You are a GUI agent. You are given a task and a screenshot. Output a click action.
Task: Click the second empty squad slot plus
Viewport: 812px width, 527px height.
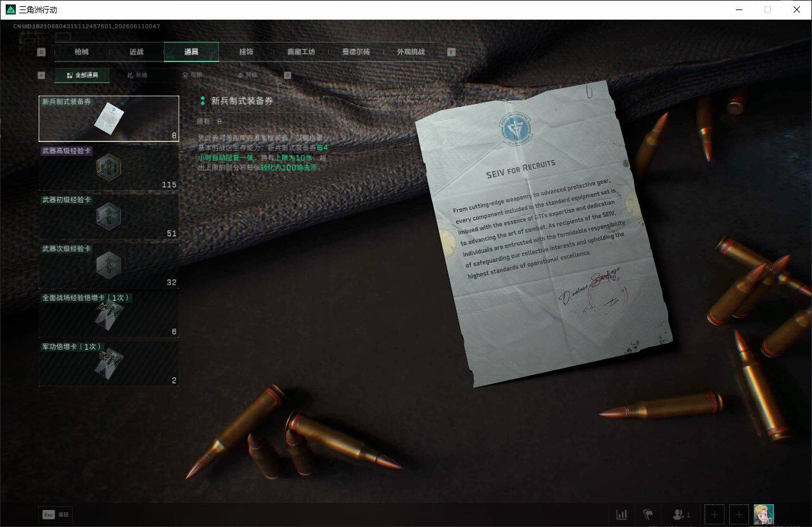coord(739,514)
